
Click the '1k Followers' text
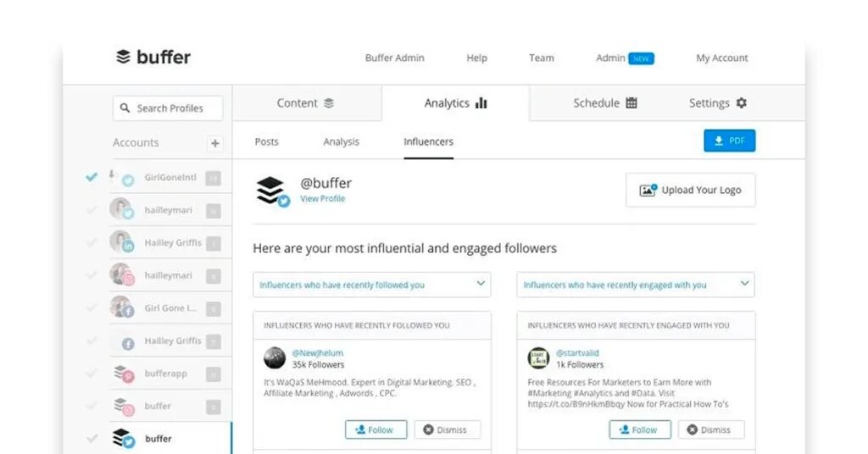point(580,365)
